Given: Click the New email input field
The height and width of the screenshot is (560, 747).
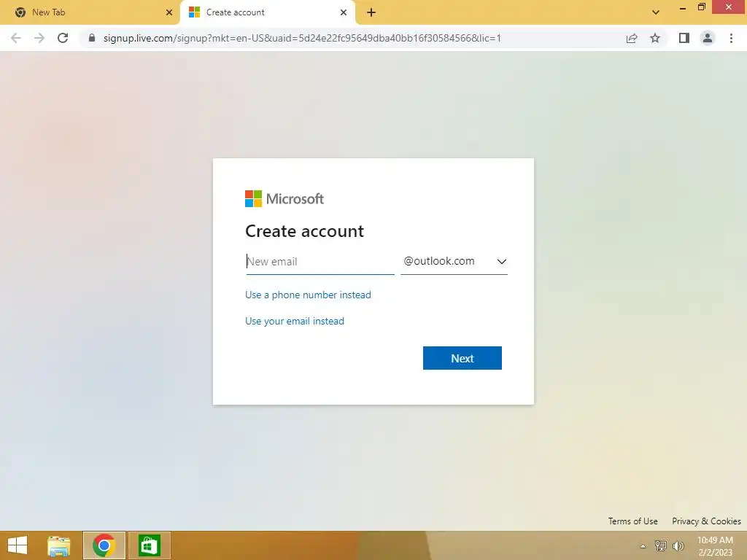Looking at the screenshot, I should pyautogui.click(x=320, y=262).
